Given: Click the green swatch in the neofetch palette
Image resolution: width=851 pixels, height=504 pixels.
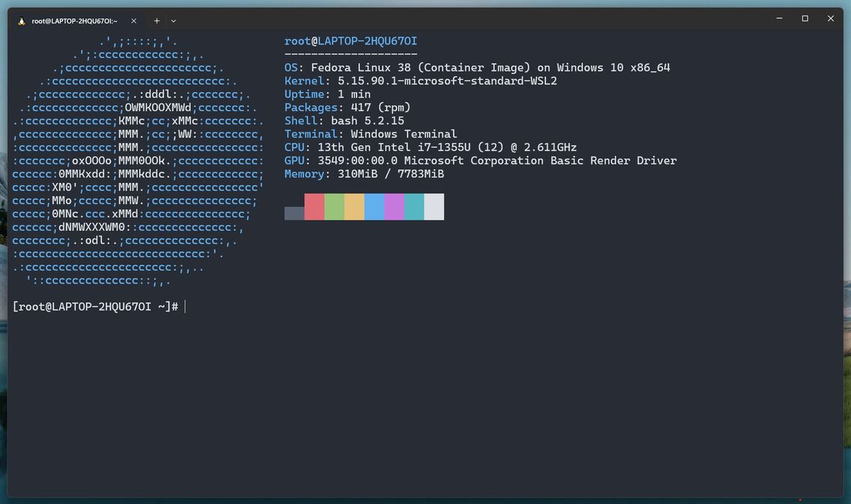Looking at the screenshot, I should 333,206.
